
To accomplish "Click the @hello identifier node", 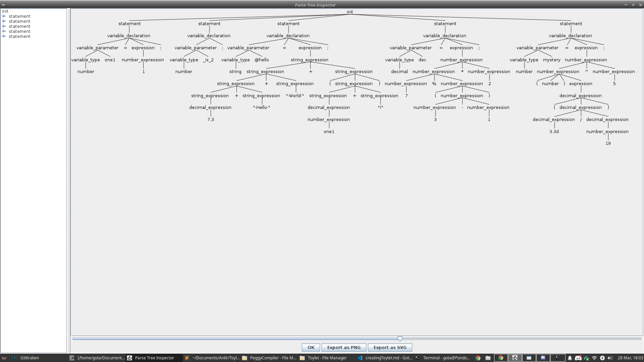I will [262, 60].
